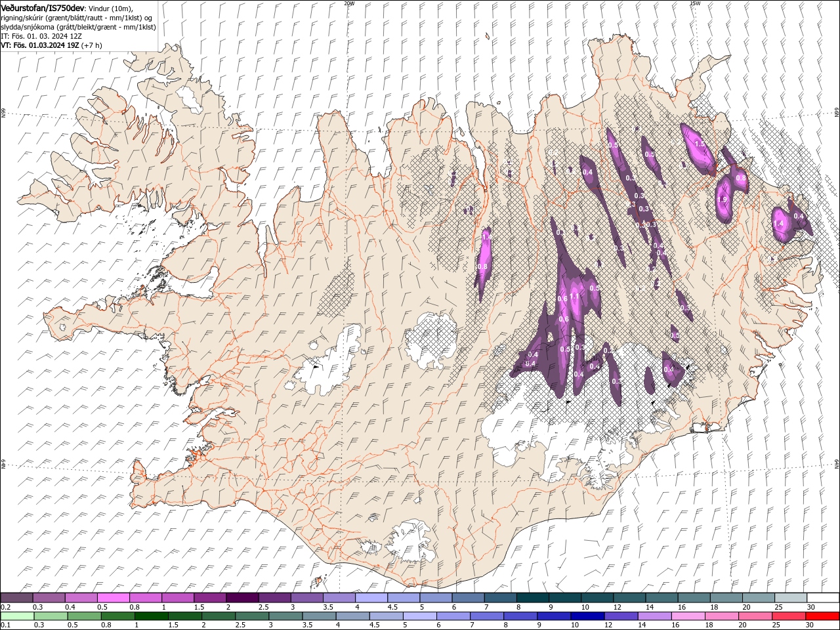The image size is (840, 630).
Task: Click the '(+7 h)' forecast offset text
Action: click(x=91, y=45)
